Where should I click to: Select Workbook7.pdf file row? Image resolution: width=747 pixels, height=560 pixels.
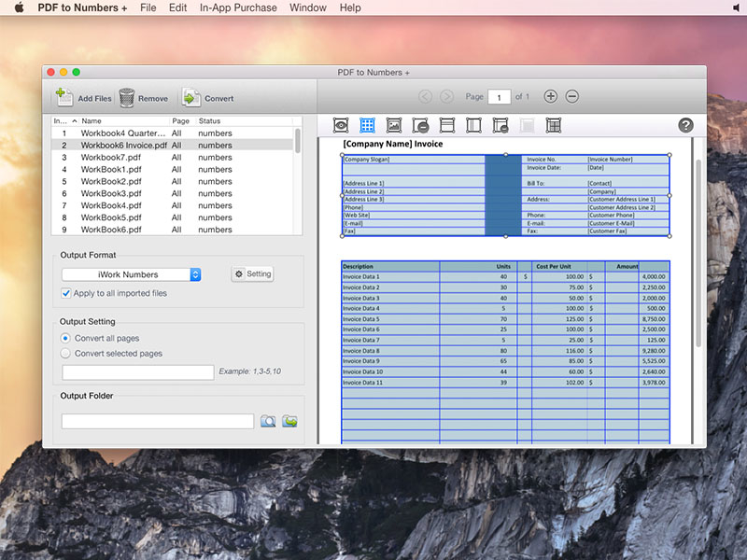173,157
